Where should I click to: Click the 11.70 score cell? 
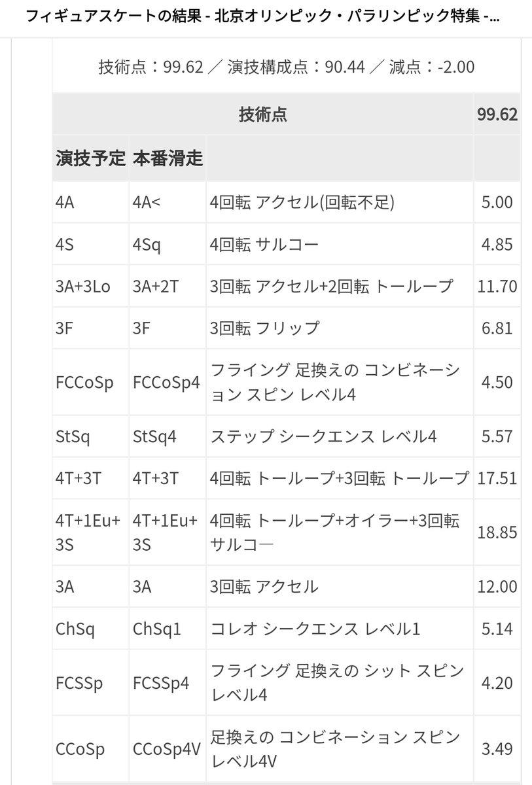pos(497,286)
